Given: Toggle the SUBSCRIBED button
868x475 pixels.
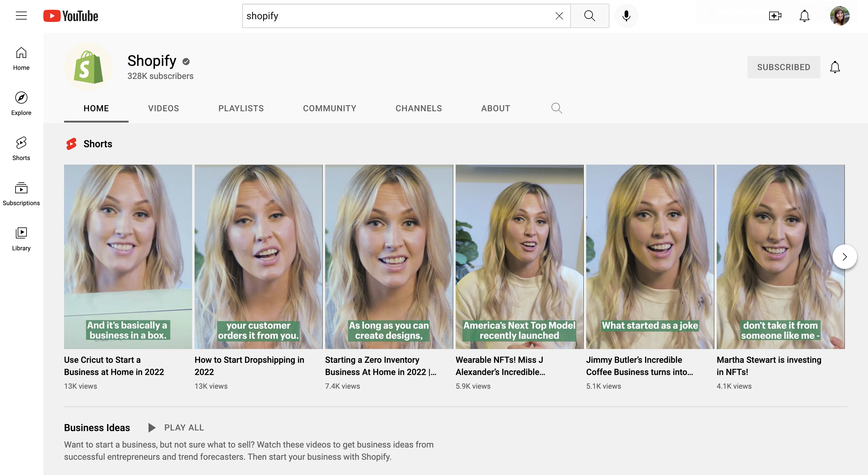Looking at the screenshot, I should (784, 67).
